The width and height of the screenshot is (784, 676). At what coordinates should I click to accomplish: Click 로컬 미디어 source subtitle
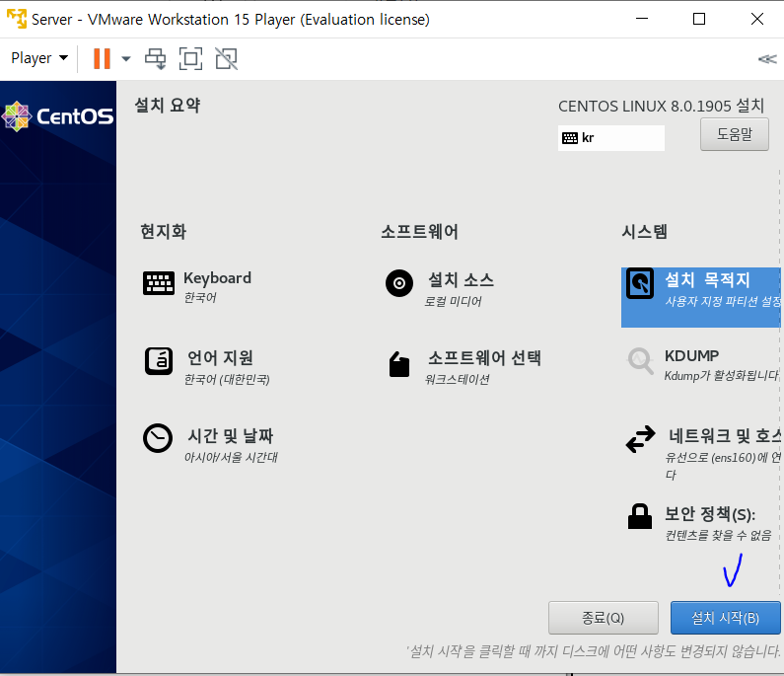tap(453, 301)
